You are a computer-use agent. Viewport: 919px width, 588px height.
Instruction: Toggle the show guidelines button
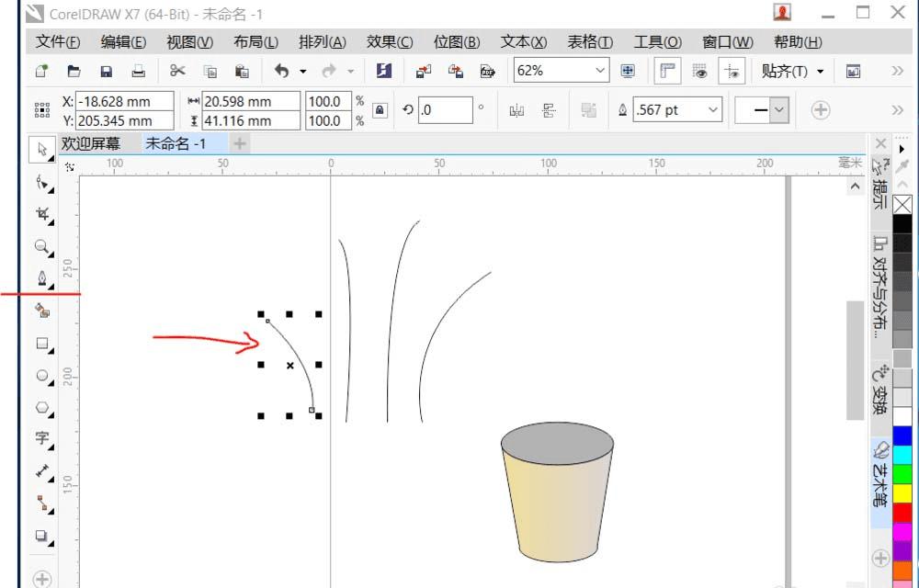click(x=732, y=71)
